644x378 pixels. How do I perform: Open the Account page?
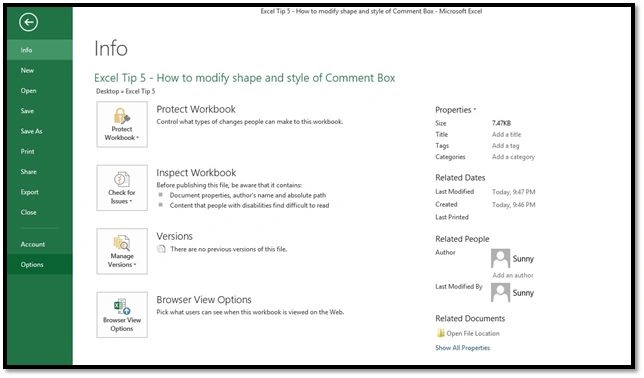coord(40,244)
